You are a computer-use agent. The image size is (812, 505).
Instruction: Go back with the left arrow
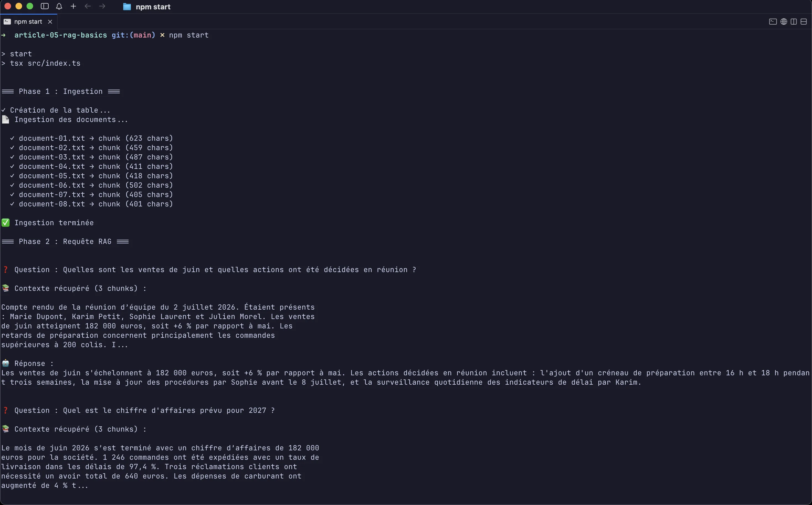(x=88, y=6)
